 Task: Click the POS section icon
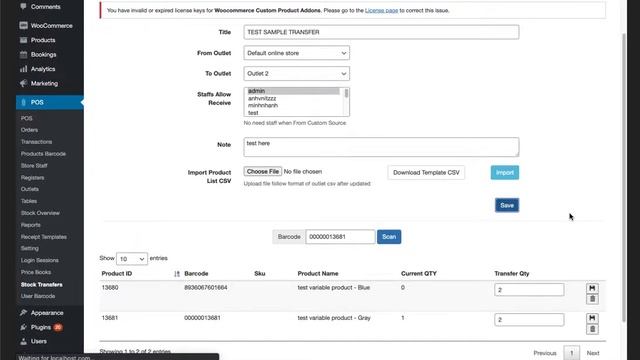point(23,102)
